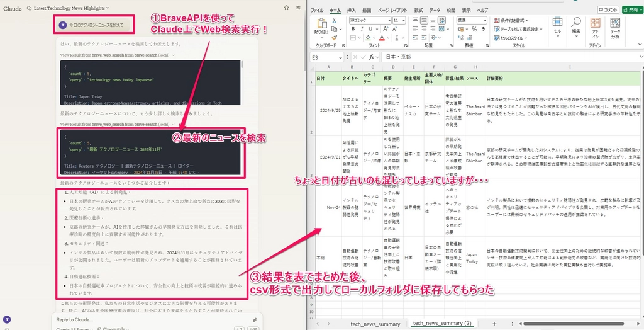644x330 pixels.
Task: Click the paperclip attach icon in Claude
Action: (x=254, y=320)
